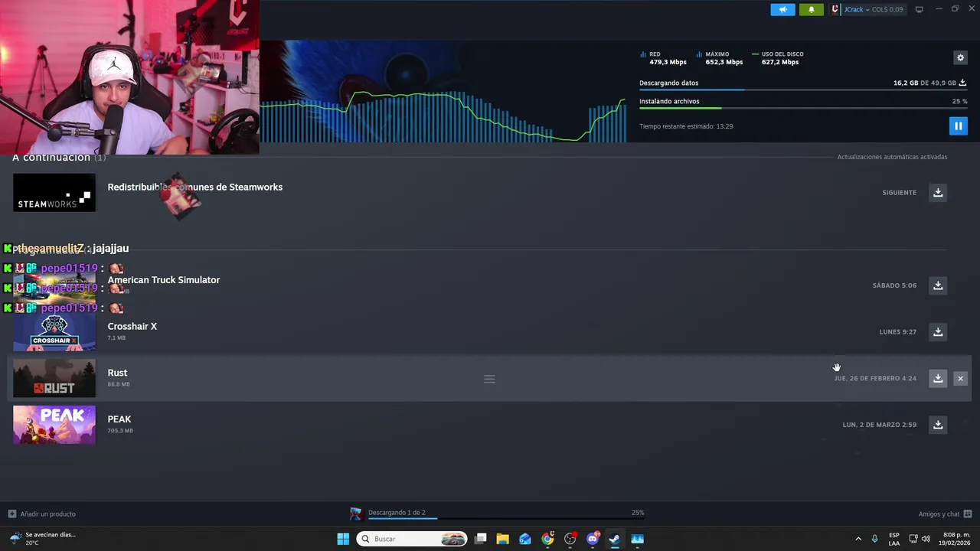Click Añadir un producto button
The width and height of the screenshot is (980, 551).
pyautogui.click(x=42, y=514)
